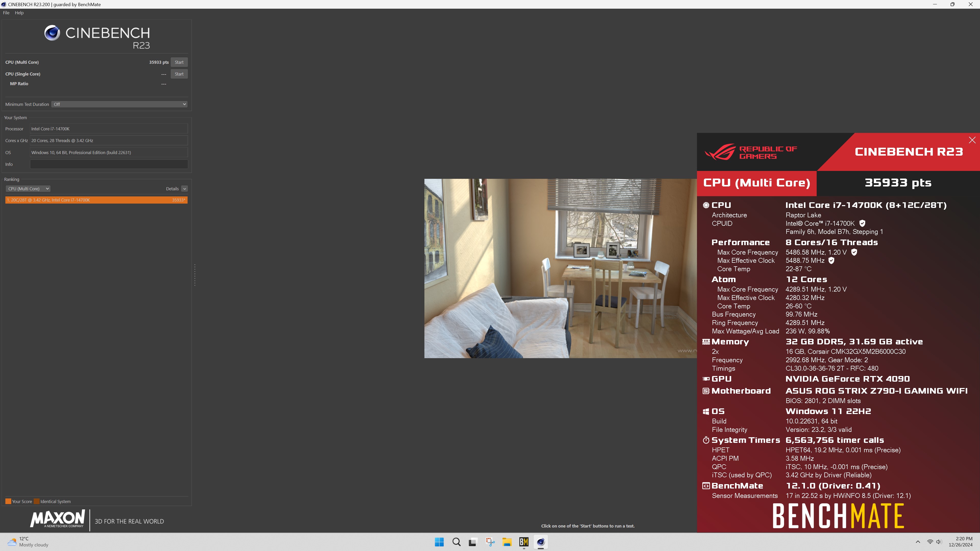
Task: Click CPUID verified shield icon
Action: click(862, 224)
